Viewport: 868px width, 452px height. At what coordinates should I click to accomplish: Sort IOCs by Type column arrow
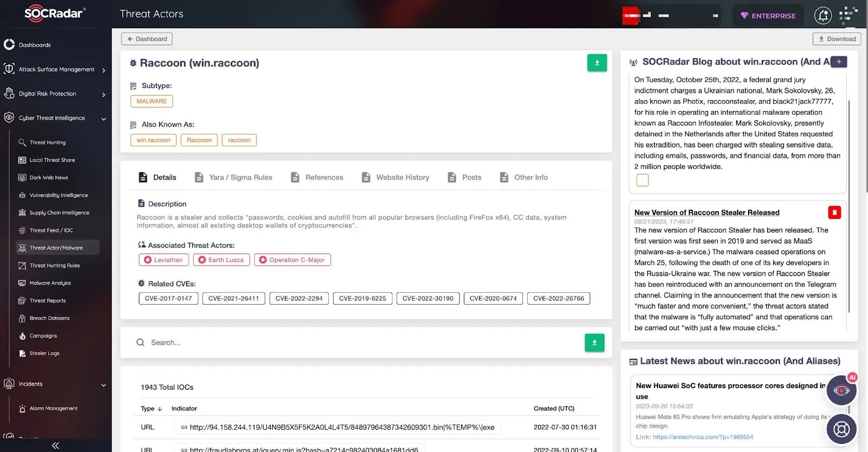(159, 409)
